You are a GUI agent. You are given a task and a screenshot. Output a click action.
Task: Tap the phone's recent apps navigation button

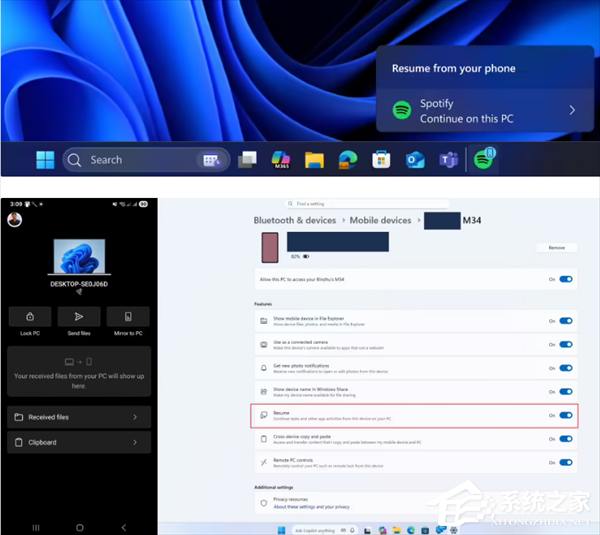click(x=36, y=528)
